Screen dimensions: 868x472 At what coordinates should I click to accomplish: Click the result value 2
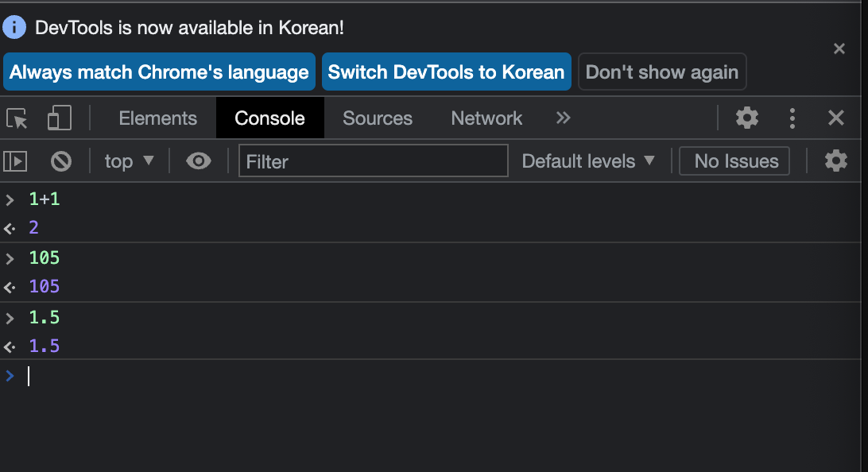[33, 227]
